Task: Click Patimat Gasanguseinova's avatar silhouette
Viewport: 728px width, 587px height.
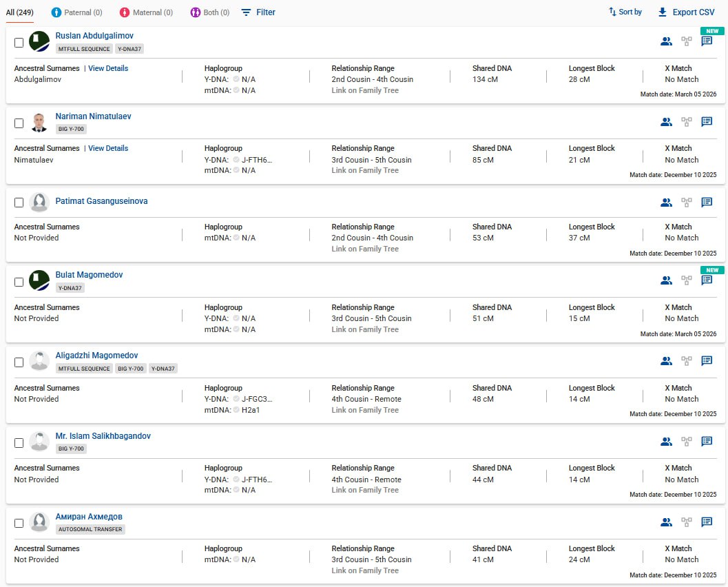Action: (x=39, y=203)
